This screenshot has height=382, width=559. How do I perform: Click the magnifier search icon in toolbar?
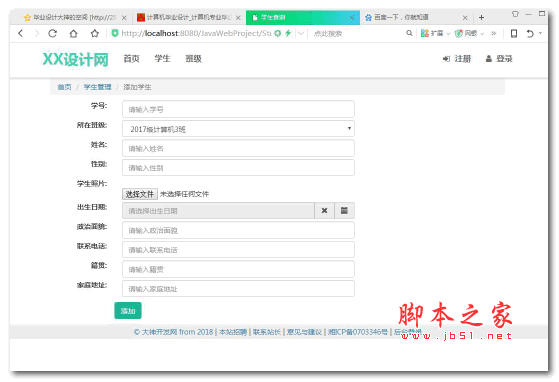point(409,33)
